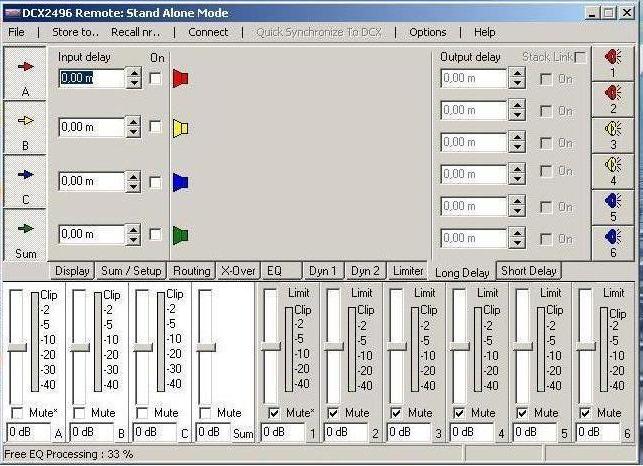Enable input B delay On checkbox
This screenshot has height=466, width=643.
(x=155, y=127)
